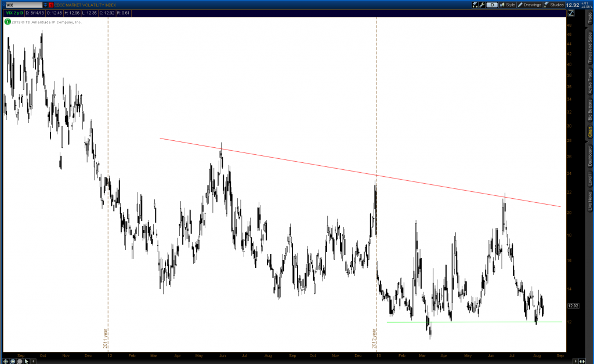Click the R: 0.61 range value
The height and width of the screenshot is (364, 594).
pos(123,13)
